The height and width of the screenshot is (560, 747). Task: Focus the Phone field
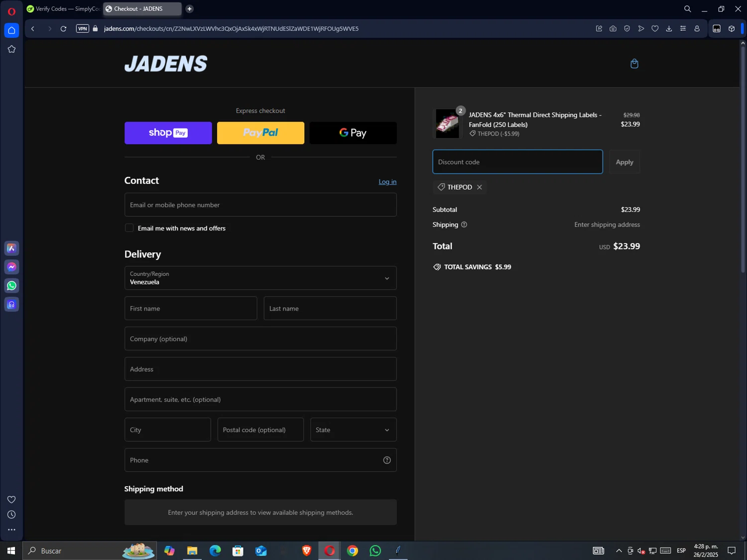point(260,460)
